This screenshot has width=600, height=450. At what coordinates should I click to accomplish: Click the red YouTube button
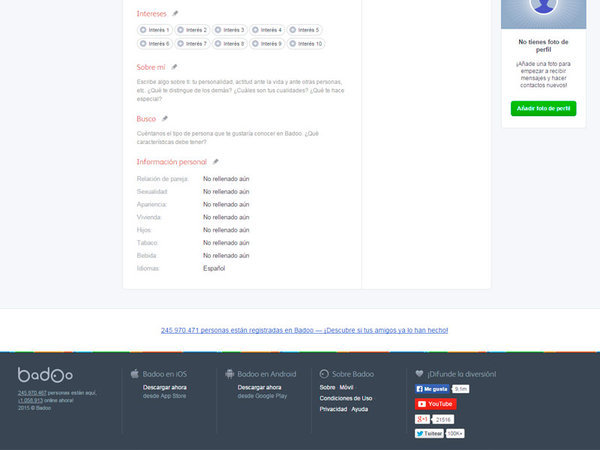[x=435, y=404]
